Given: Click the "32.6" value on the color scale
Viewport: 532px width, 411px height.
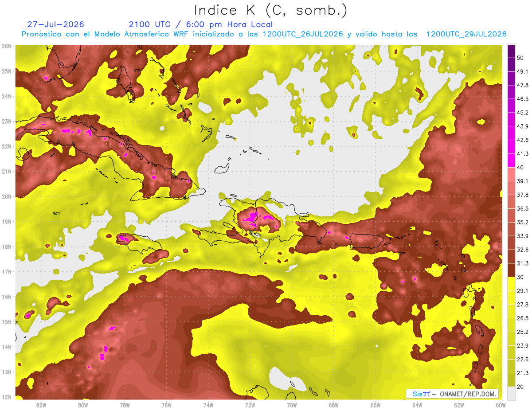Looking at the screenshot, I should click(x=523, y=250).
